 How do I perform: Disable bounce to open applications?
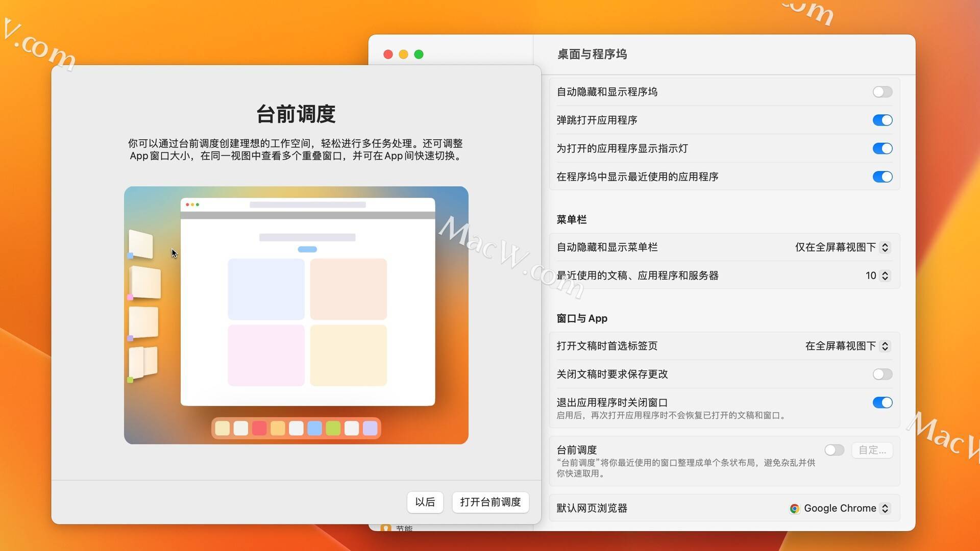tap(883, 120)
